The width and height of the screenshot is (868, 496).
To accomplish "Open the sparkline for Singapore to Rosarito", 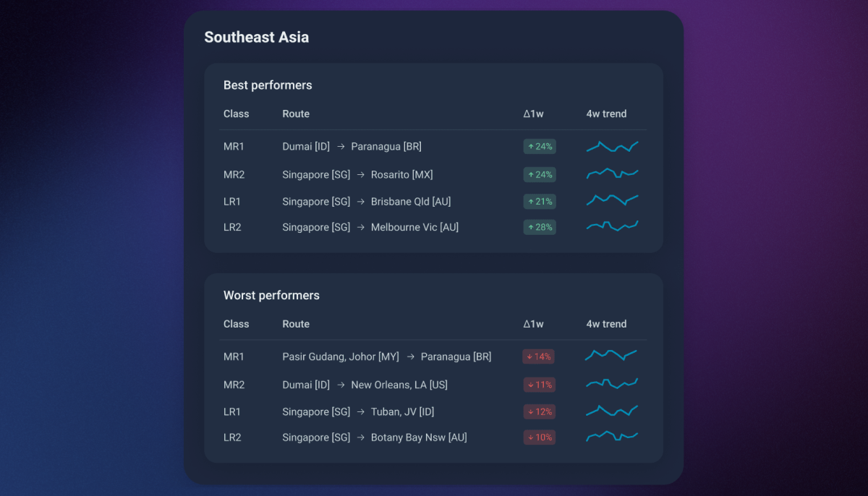I will tap(612, 174).
